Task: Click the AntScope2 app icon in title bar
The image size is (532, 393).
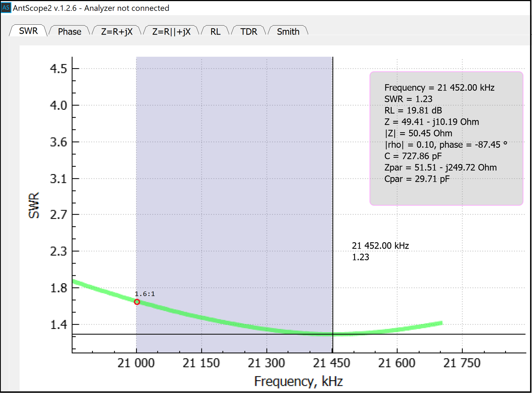Action: pyautogui.click(x=6, y=7)
